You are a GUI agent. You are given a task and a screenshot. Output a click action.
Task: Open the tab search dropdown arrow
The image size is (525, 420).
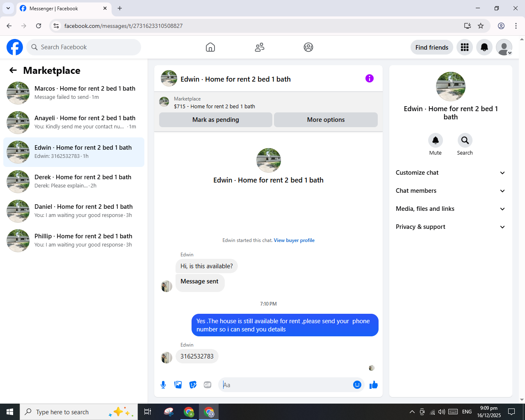click(8, 8)
